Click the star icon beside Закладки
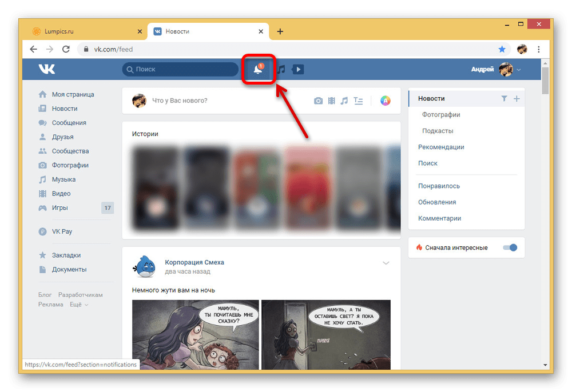This screenshot has width=572, height=392. click(43, 255)
